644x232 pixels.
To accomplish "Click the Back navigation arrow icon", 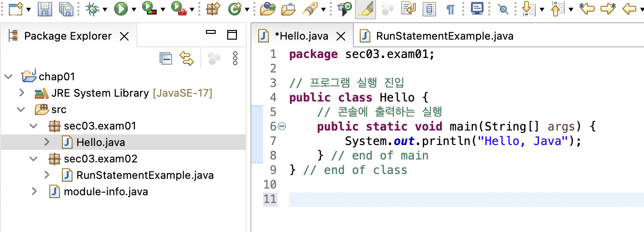I will coord(629,8).
